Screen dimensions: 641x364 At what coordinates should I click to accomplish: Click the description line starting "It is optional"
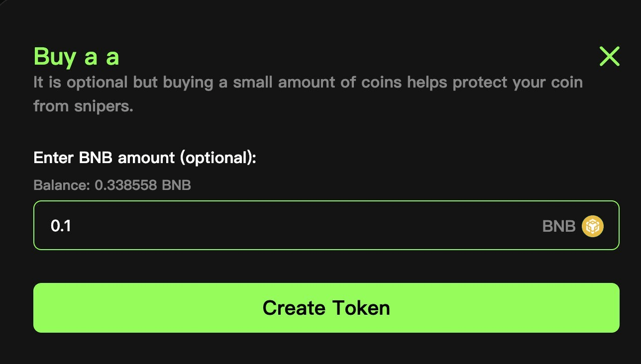pyautogui.click(x=308, y=82)
